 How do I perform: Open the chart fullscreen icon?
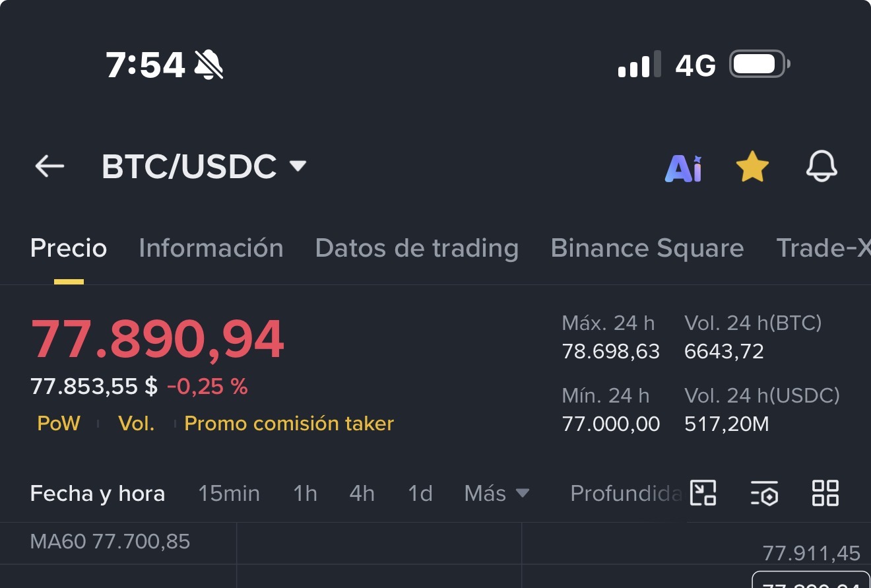click(703, 493)
